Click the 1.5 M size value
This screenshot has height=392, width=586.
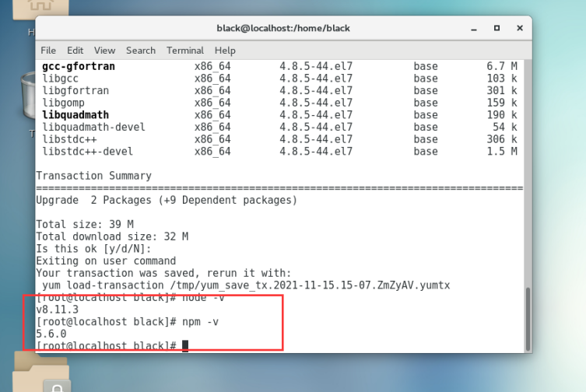(x=502, y=152)
